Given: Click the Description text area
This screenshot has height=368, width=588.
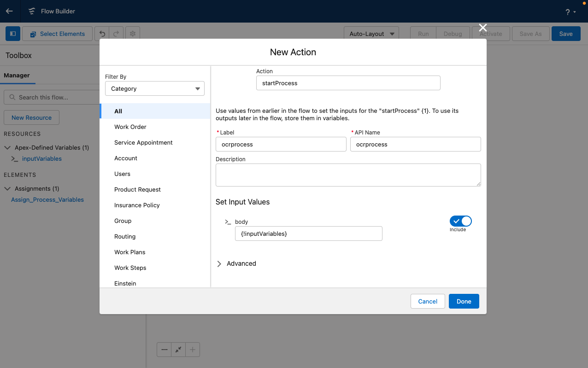Looking at the screenshot, I should click(348, 175).
